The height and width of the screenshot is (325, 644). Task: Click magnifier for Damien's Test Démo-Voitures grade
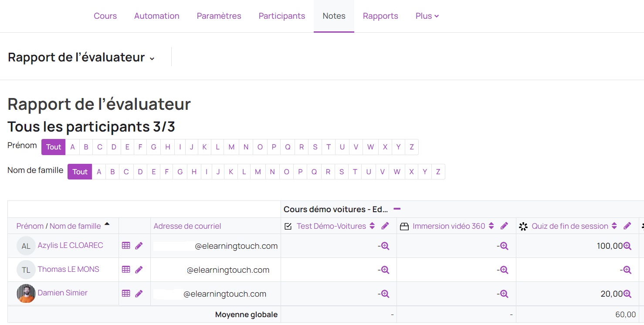point(385,294)
